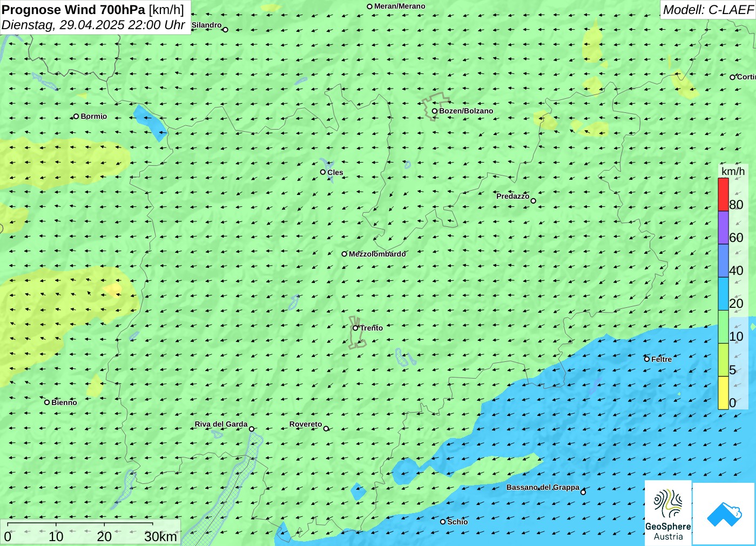
Task: Click the blue cloud logo icon
Action: tap(724, 514)
